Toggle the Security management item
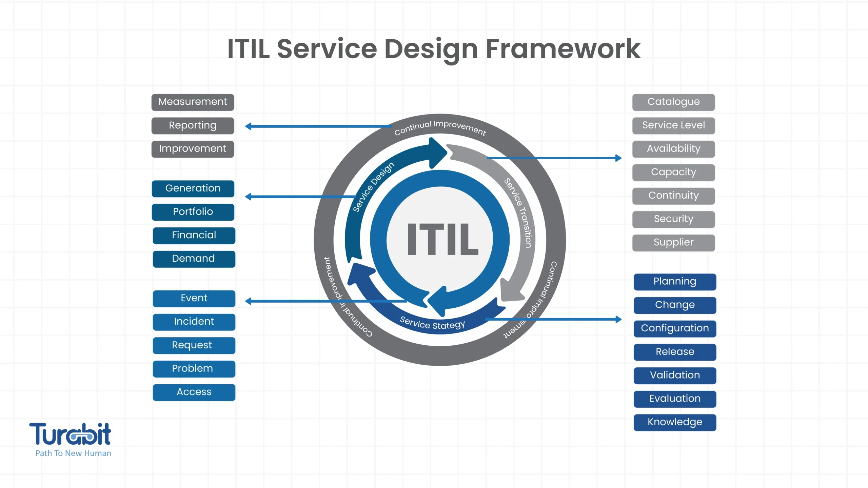 click(x=673, y=219)
